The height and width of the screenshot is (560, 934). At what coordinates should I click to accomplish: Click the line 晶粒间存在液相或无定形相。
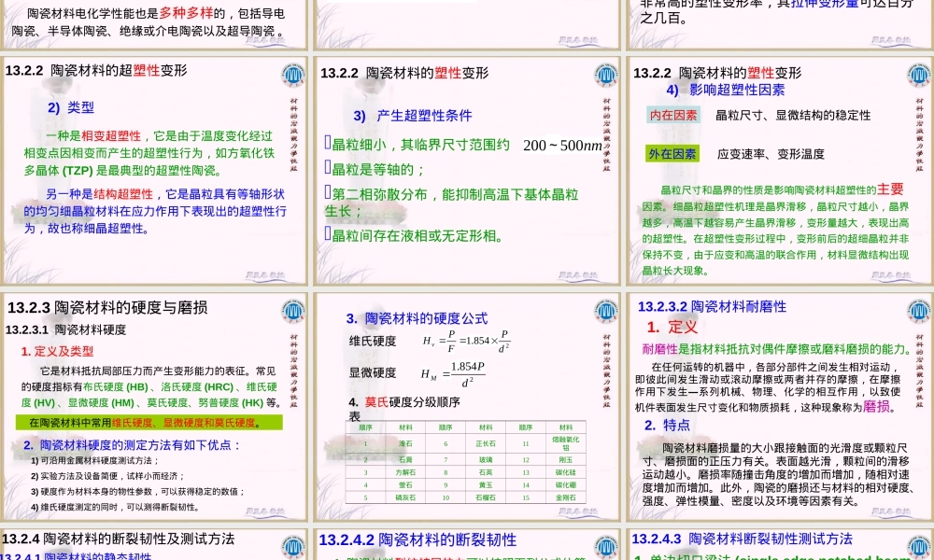pyautogui.click(x=414, y=235)
